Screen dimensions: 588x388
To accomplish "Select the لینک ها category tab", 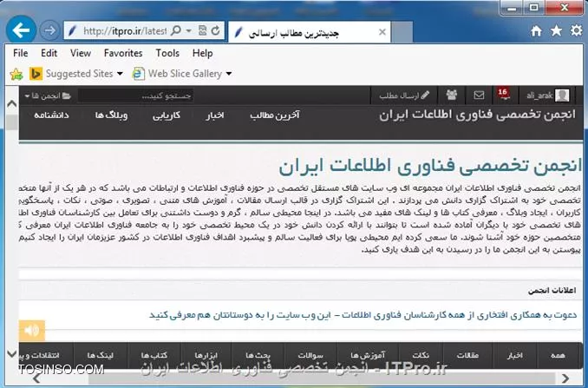I will [100, 355].
